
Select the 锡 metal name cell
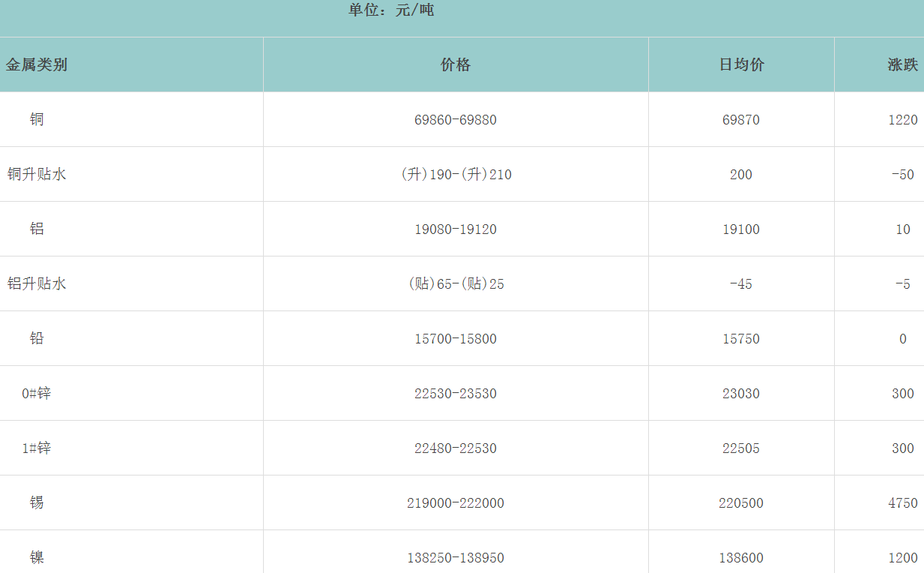coord(37,502)
